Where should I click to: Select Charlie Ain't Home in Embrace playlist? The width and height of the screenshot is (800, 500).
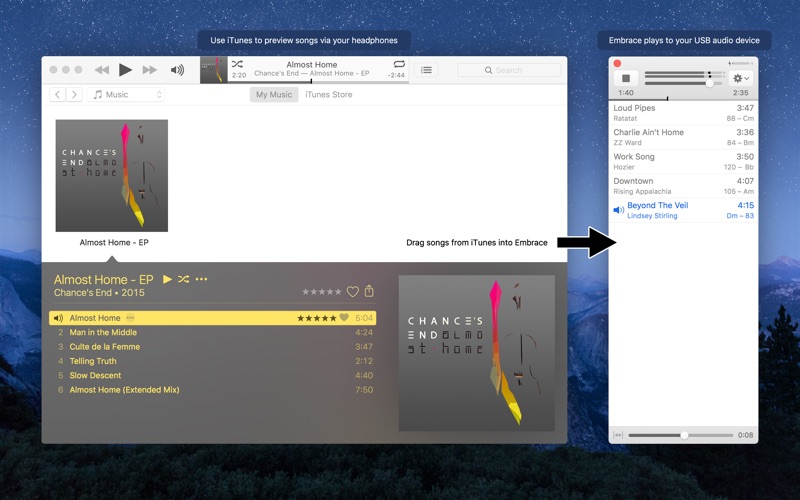pos(683,137)
